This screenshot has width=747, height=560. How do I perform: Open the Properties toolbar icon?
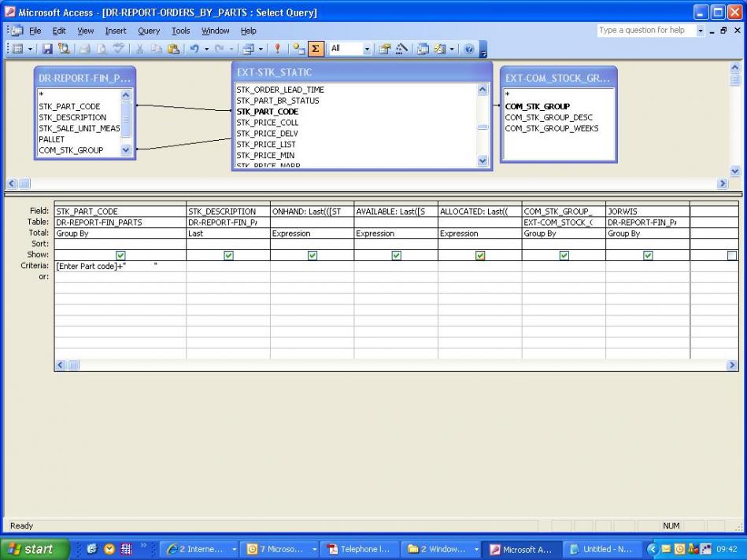tap(386, 49)
